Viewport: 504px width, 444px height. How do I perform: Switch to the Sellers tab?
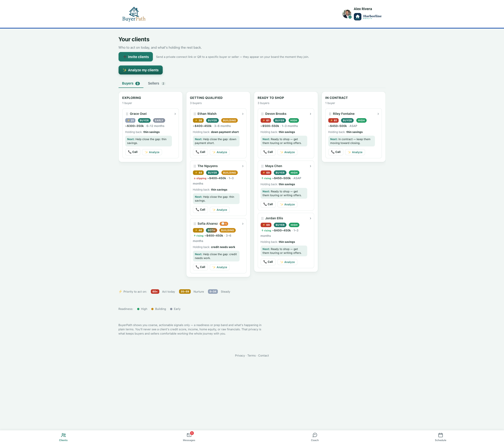click(x=156, y=83)
